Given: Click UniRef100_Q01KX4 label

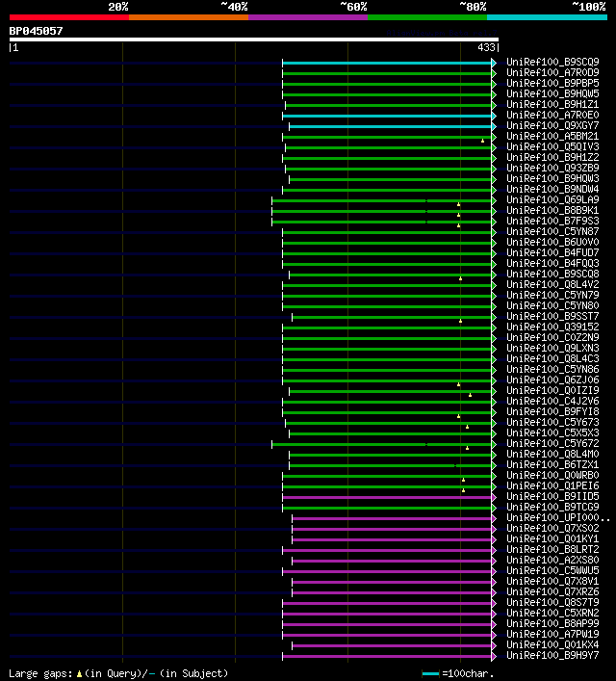Looking at the screenshot, I should (552, 645).
